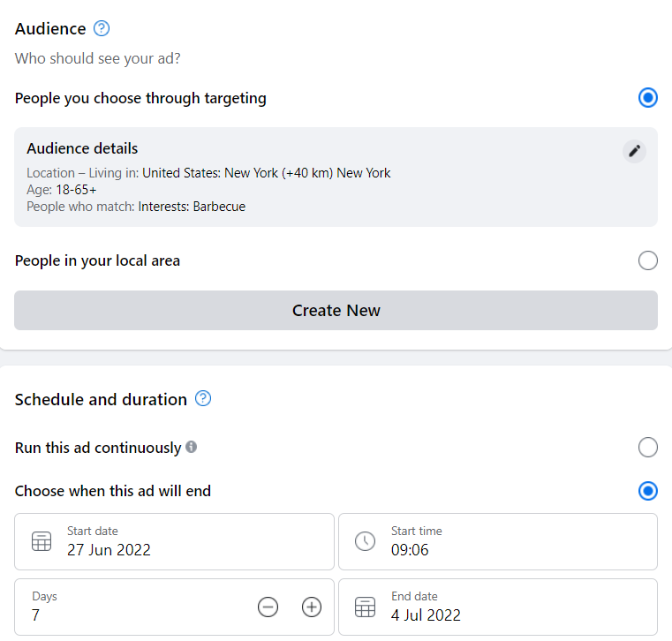Click the End date calendar icon

[365, 607]
